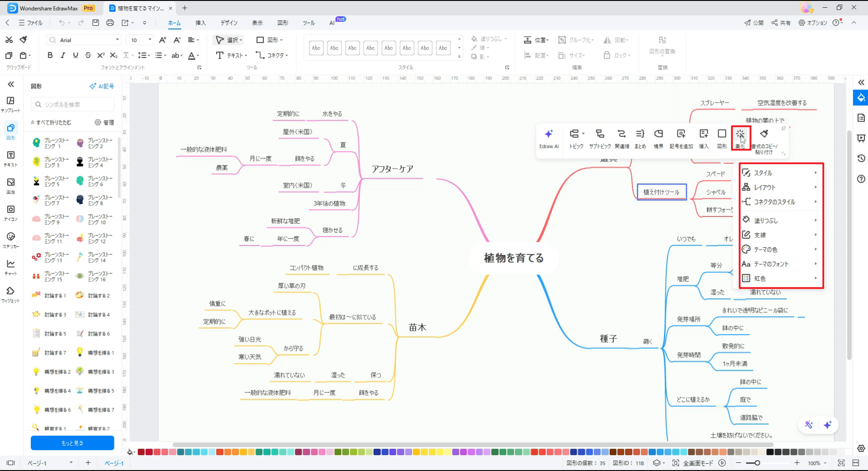Open the zoom level 100% dropdown
This screenshot has height=471, width=868.
click(818, 463)
